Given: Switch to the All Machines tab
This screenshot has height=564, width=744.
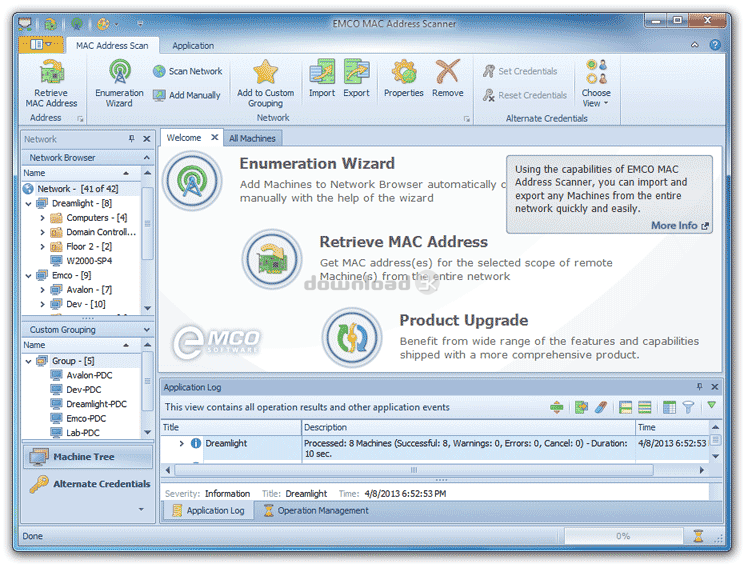Looking at the screenshot, I should (252, 139).
